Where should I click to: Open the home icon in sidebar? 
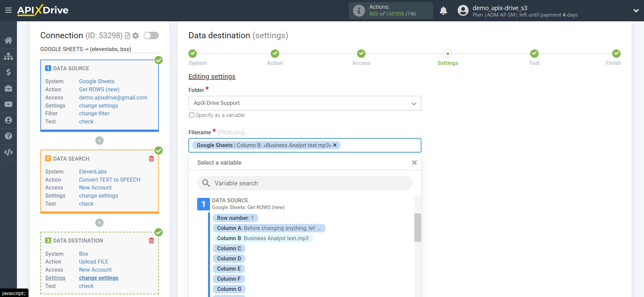8,40
